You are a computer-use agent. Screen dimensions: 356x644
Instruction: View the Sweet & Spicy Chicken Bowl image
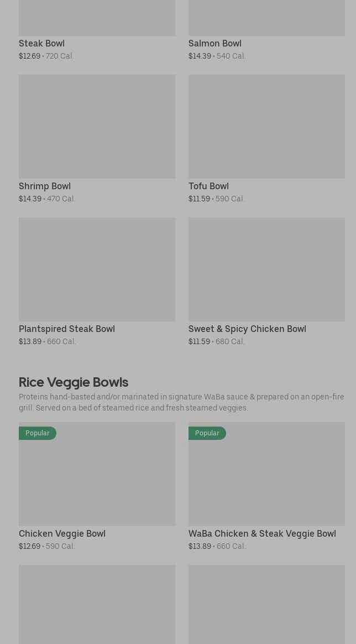266,269
